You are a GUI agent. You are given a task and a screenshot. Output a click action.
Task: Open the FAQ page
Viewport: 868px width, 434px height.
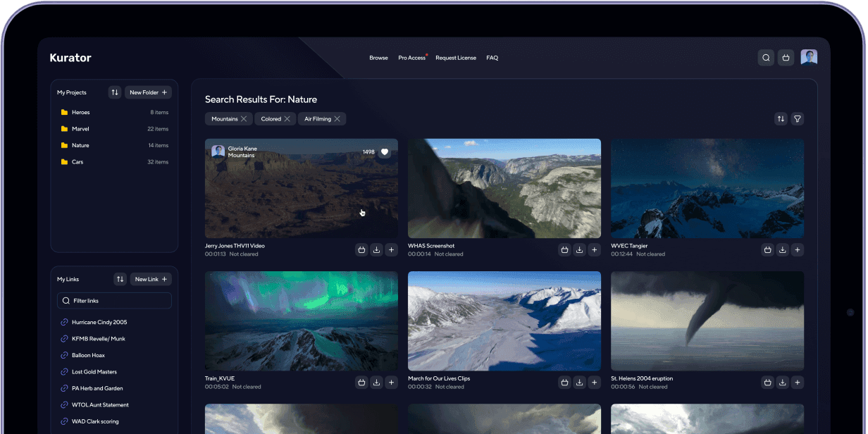(492, 58)
